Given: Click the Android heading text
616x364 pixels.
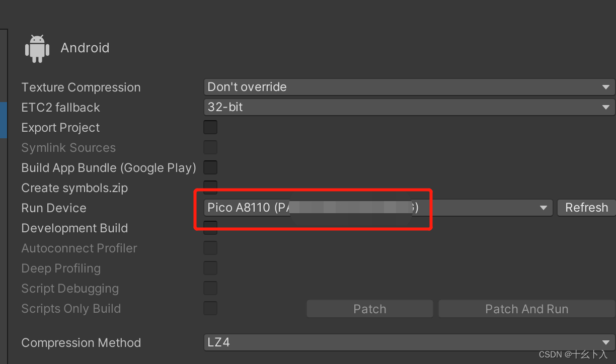Looking at the screenshot, I should coord(85,48).
